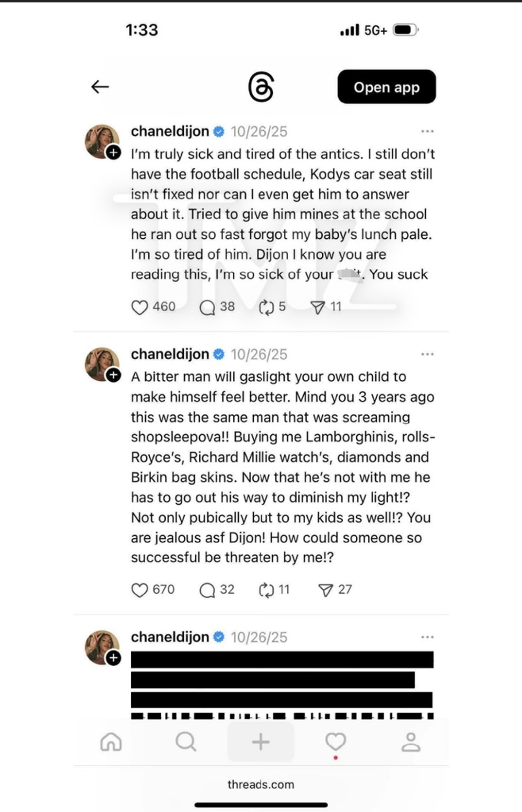Repost the second post with 11 reposts

266,590
